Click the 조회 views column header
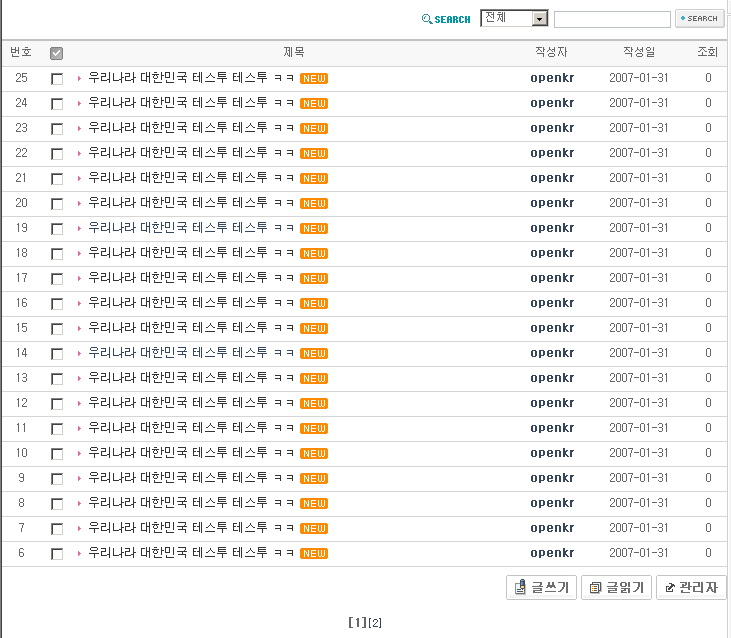Viewport: 731px width, 638px height. 707,52
